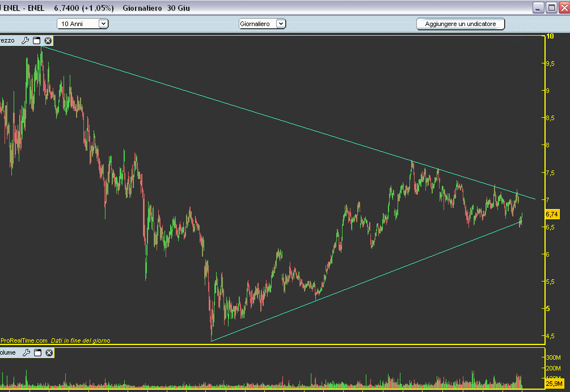Click the 5,5 price axis label
Image resolution: width=570 pixels, height=392 pixels.
tap(550, 282)
